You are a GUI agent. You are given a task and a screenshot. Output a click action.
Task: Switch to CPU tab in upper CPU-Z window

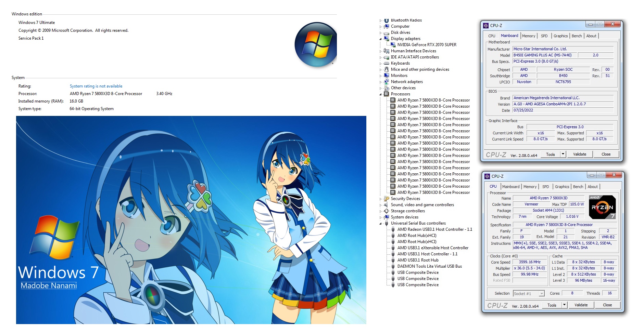(x=492, y=36)
